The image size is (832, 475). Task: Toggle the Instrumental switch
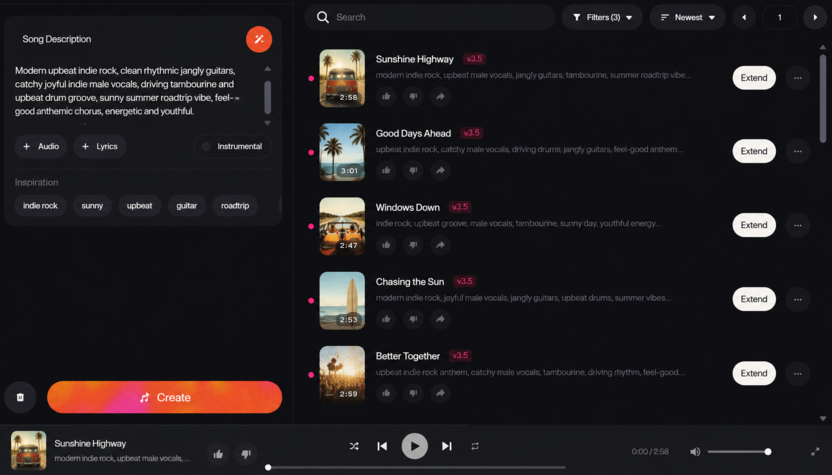click(x=233, y=146)
